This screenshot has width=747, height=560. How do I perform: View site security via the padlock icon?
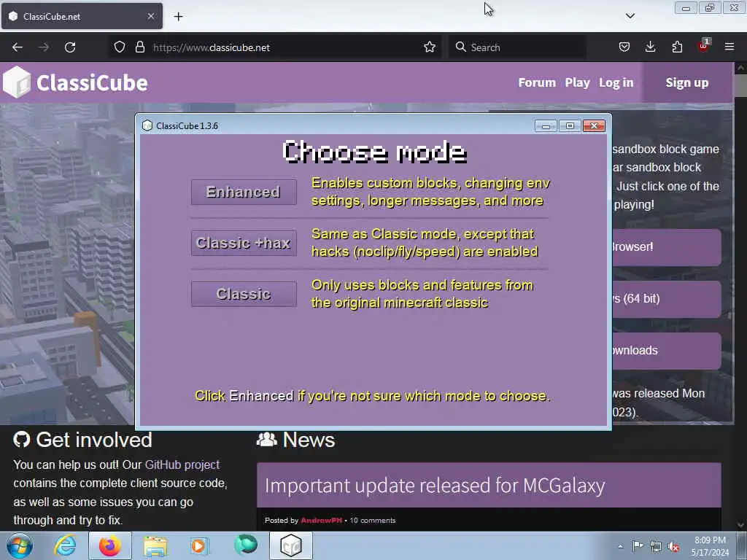(x=139, y=47)
